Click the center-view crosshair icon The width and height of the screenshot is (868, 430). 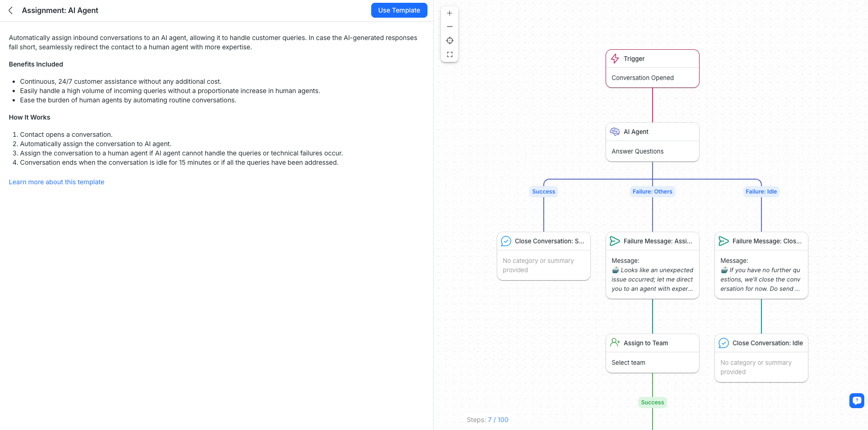449,40
